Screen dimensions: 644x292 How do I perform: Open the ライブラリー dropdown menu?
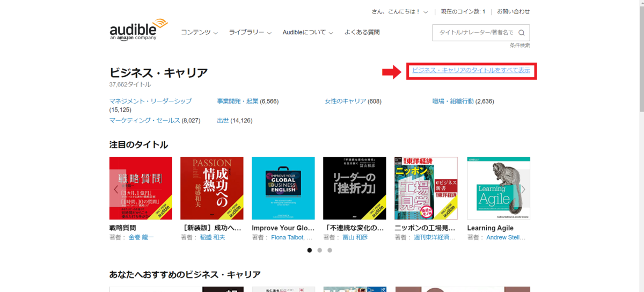pyautogui.click(x=250, y=32)
